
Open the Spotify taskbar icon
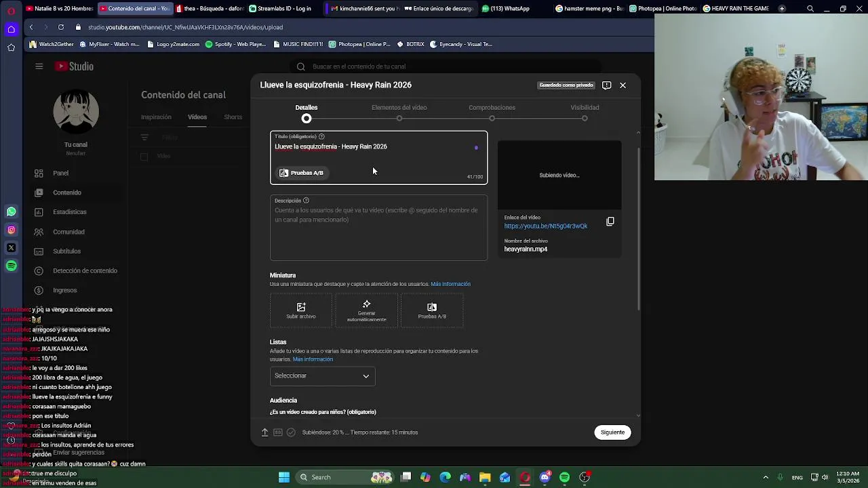click(564, 477)
